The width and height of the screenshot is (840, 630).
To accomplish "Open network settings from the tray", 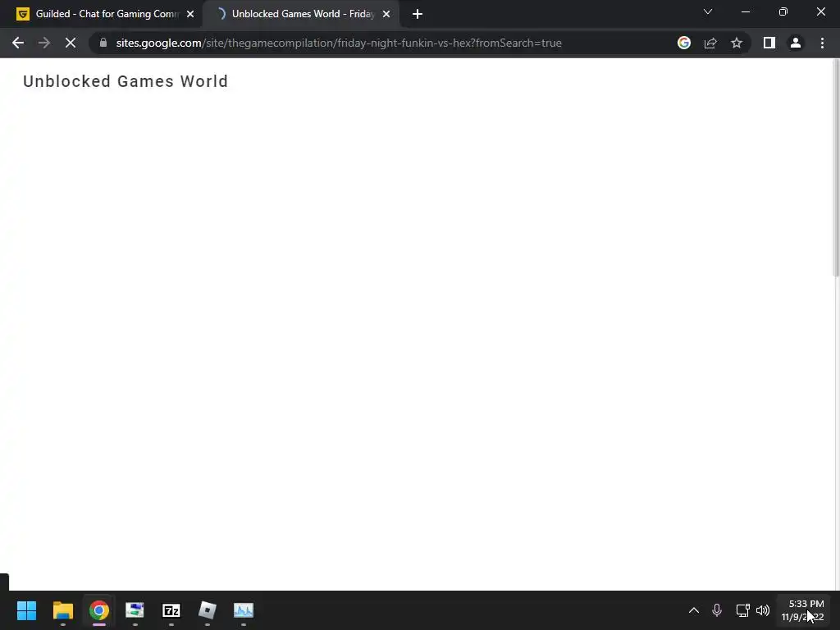I will tap(742, 610).
